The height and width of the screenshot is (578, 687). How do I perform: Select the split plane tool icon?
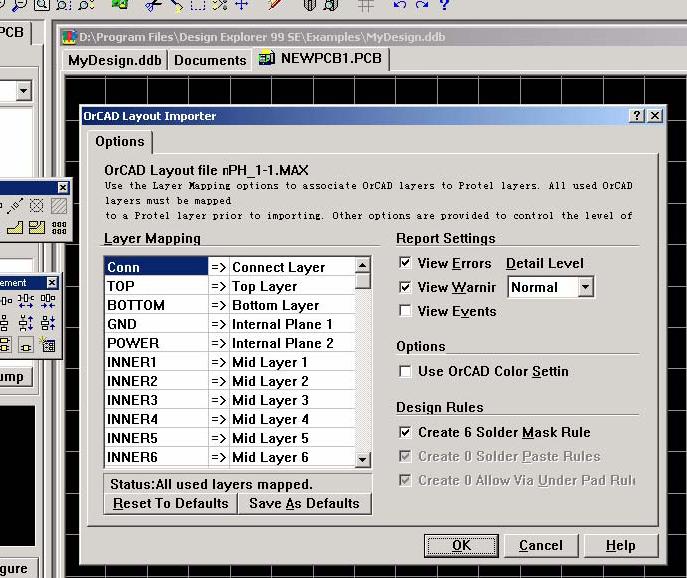(37, 227)
